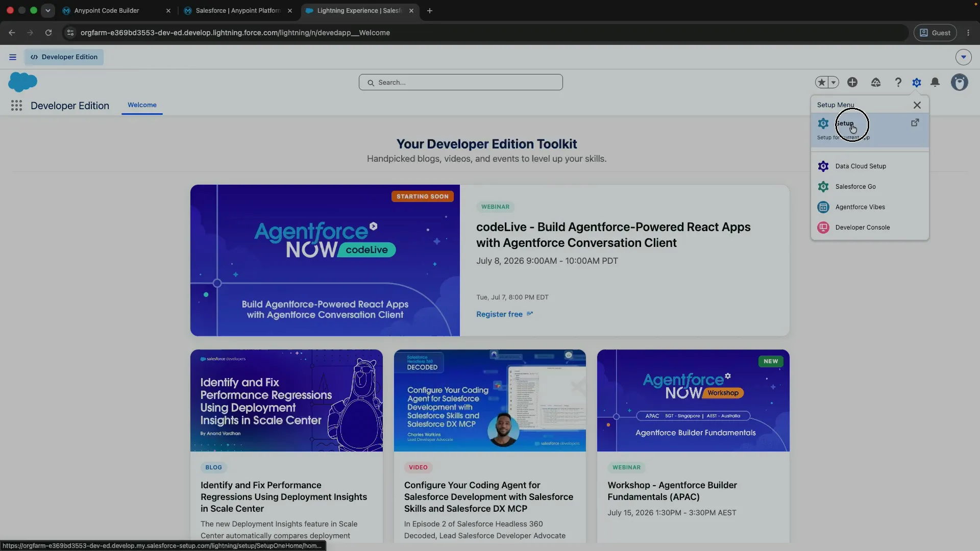
Task: Click the VIDEO badge
Action: pos(418,467)
